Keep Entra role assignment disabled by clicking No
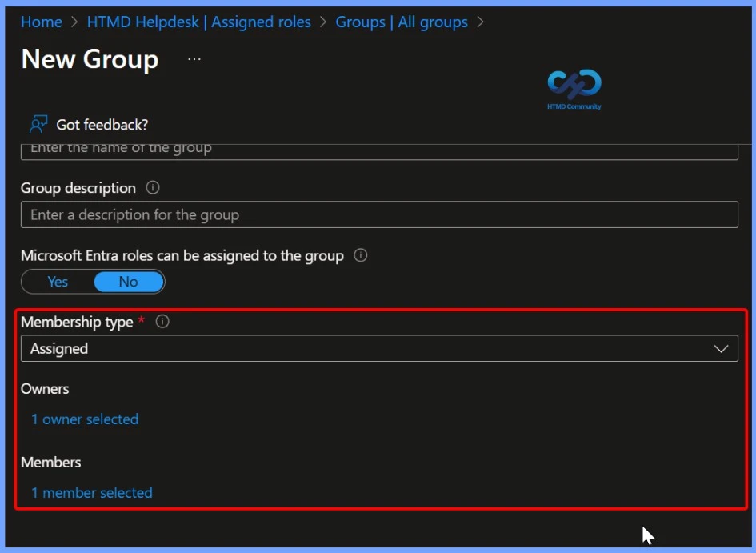This screenshot has width=756, height=553. tap(128, 281)
